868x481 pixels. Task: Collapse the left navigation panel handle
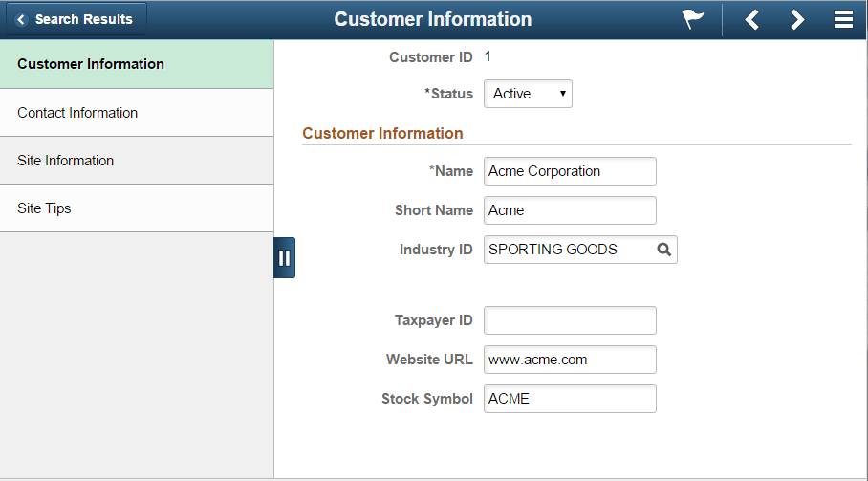coord(285,257)
